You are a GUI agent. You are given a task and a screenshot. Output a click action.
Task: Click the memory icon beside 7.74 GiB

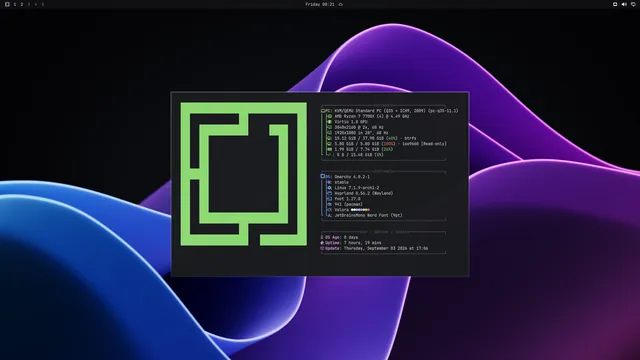tap(330, 149)
